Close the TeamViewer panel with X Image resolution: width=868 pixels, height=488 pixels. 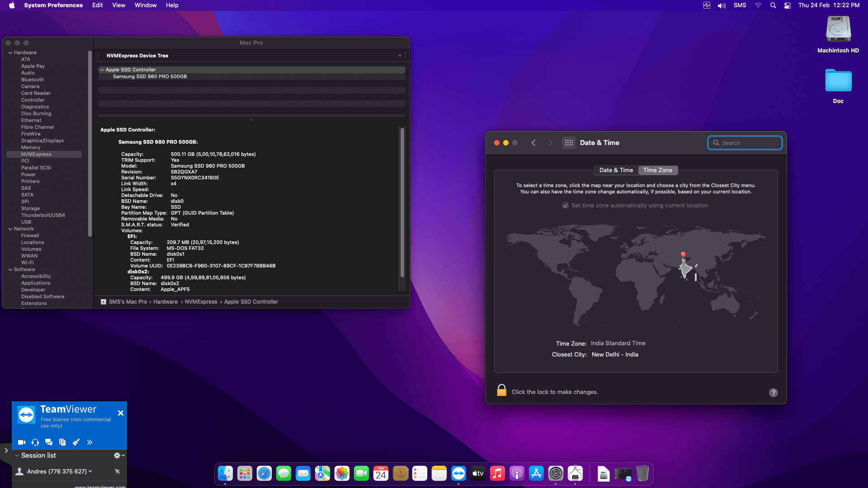121,413
